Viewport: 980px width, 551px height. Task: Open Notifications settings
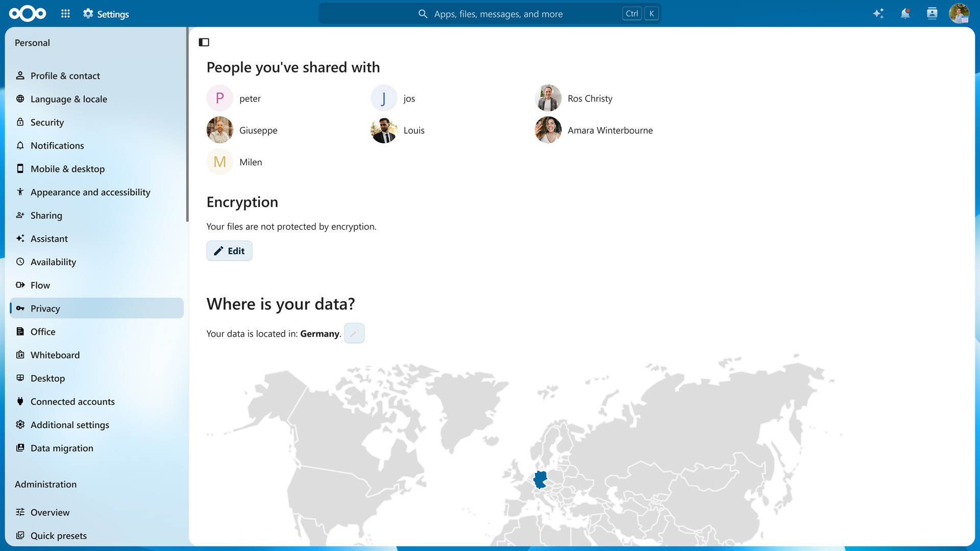[96, 145]
